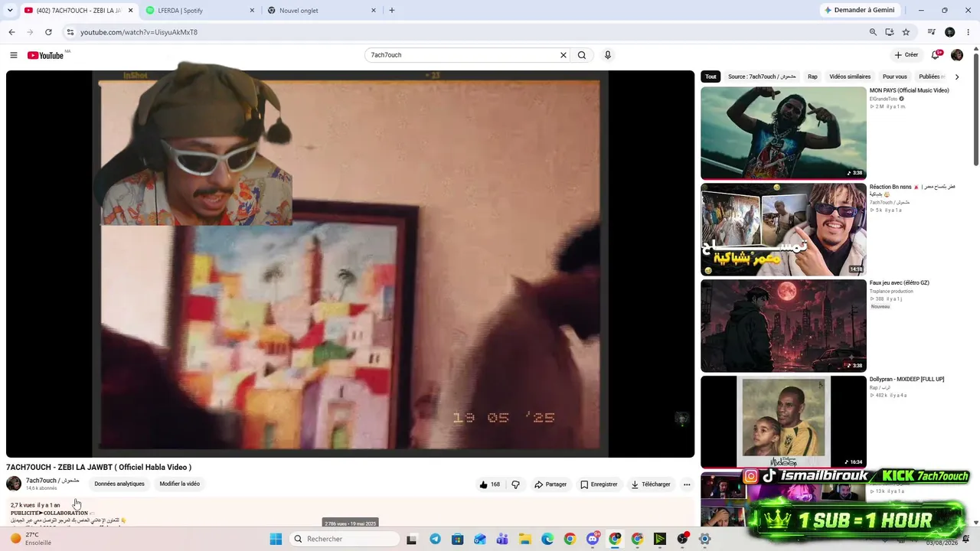This screenshot has width=980, height=551.
Task: Select the Rap filter chip
Action: tap(812, 77)
